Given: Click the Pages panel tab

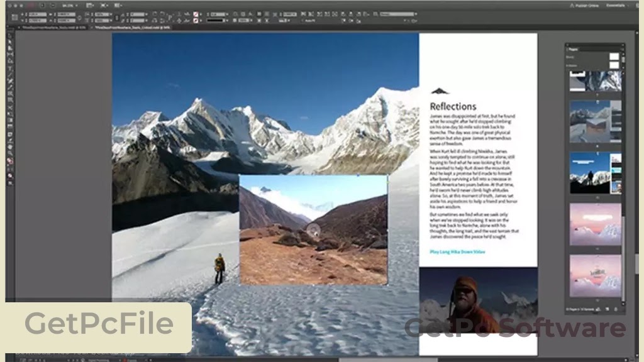Looking at the screenshot, I should tap(574, 49).
